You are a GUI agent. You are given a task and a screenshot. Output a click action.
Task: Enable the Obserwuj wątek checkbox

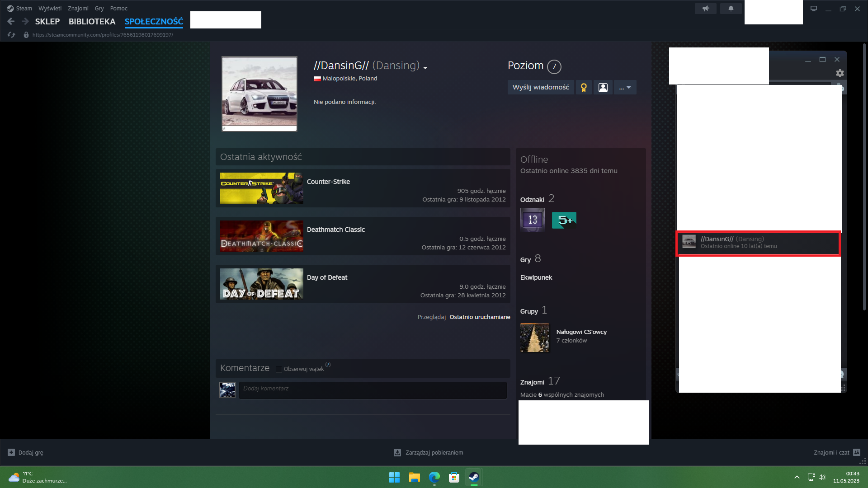[278, 369]
